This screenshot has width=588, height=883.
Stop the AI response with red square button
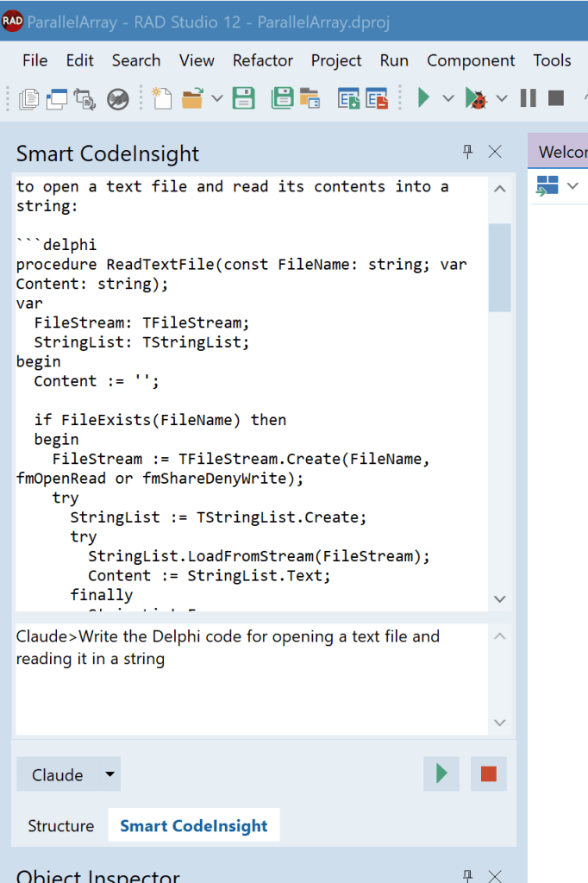click(x=489, y=774)
